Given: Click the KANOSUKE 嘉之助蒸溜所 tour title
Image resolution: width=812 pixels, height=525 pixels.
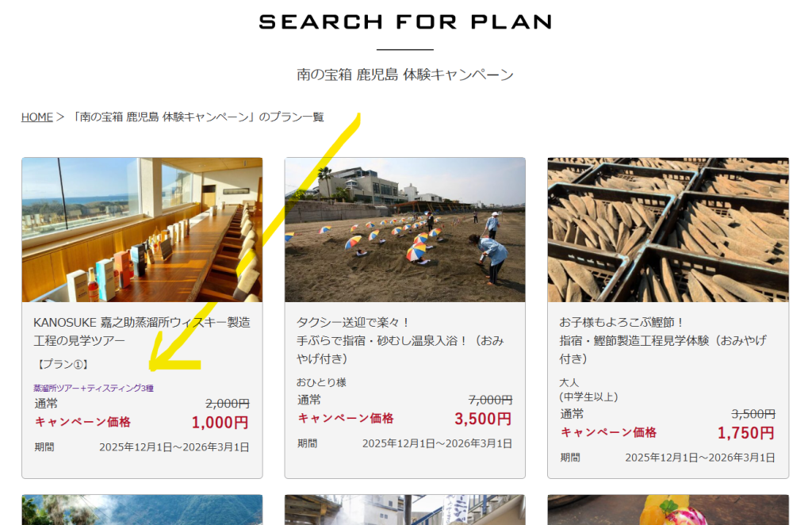Looking at the screenshot, I should 142,331.
